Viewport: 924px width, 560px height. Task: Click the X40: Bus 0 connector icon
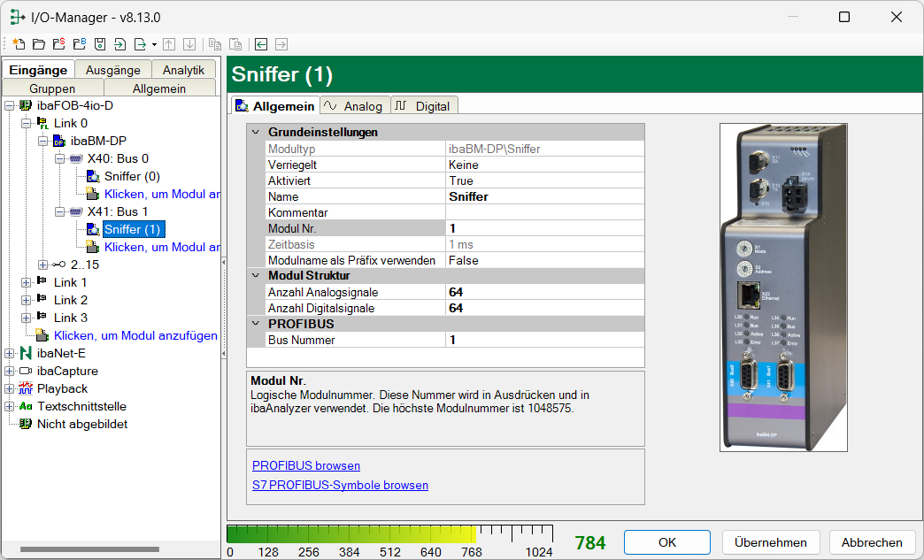tap(76, 158)
